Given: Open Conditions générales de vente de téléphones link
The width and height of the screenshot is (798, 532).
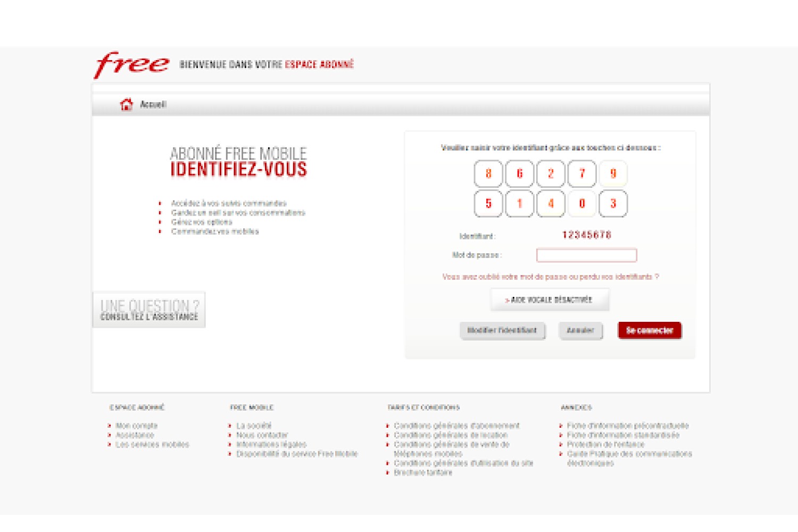Looking at the screenshot, I should pos(452,449).
